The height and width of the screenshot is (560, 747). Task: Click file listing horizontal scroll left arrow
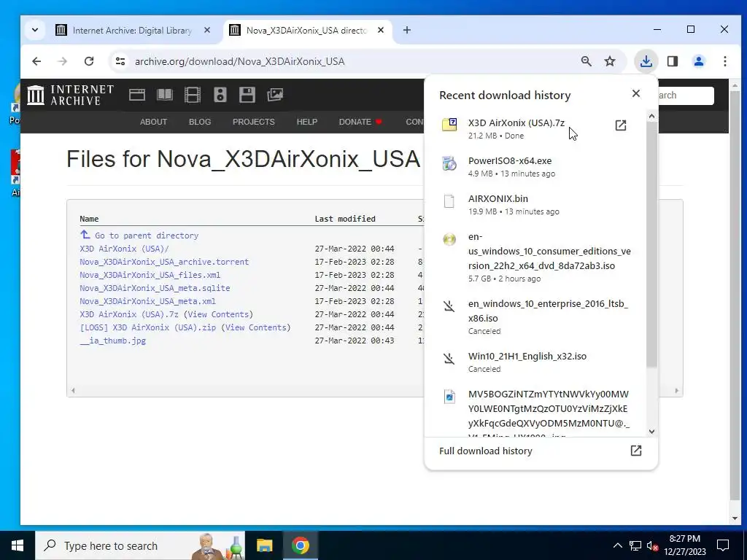[73, 391]
